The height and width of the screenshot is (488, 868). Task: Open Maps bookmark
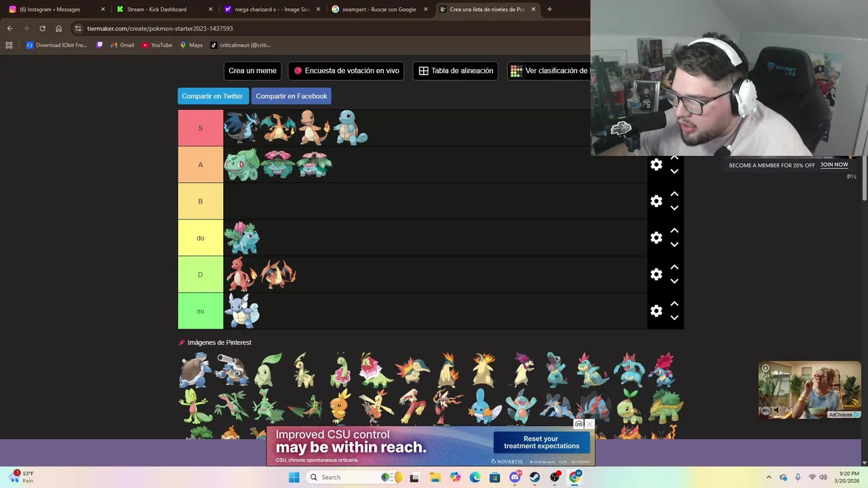(x=191, y=45)
